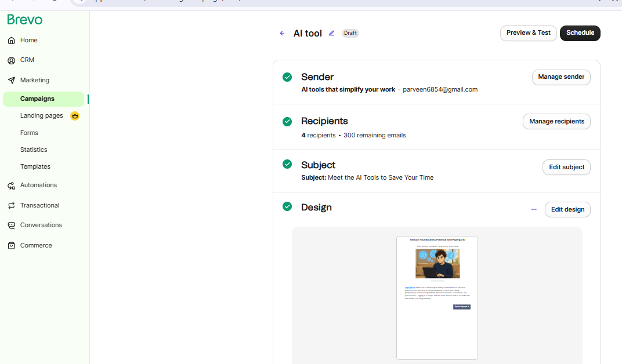Click the Edit subject button
The height and width of the screenshot is (364, 622).
[566, 168]
